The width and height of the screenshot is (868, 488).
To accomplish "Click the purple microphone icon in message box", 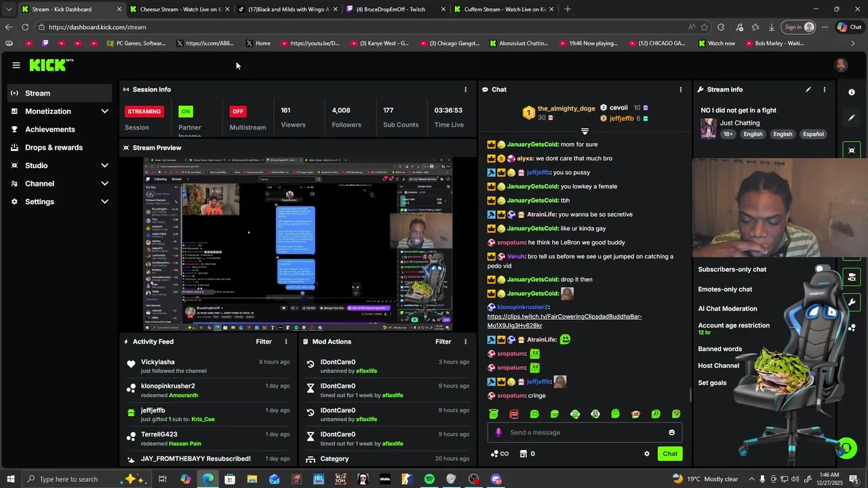I will coord(498,432).
